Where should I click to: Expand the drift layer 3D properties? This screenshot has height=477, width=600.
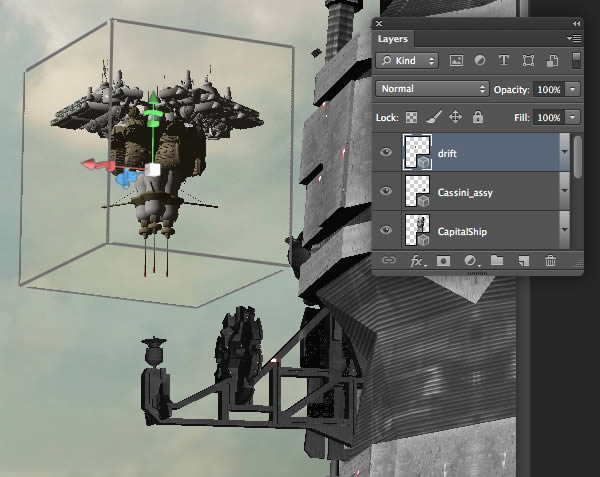pyautogui.click(x=564, y=152)
